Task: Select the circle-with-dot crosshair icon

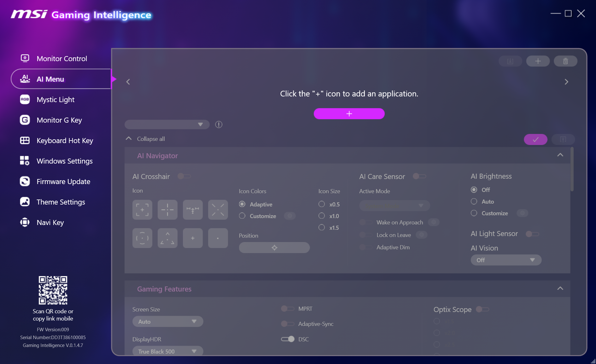Action: [x=142, y=238]
